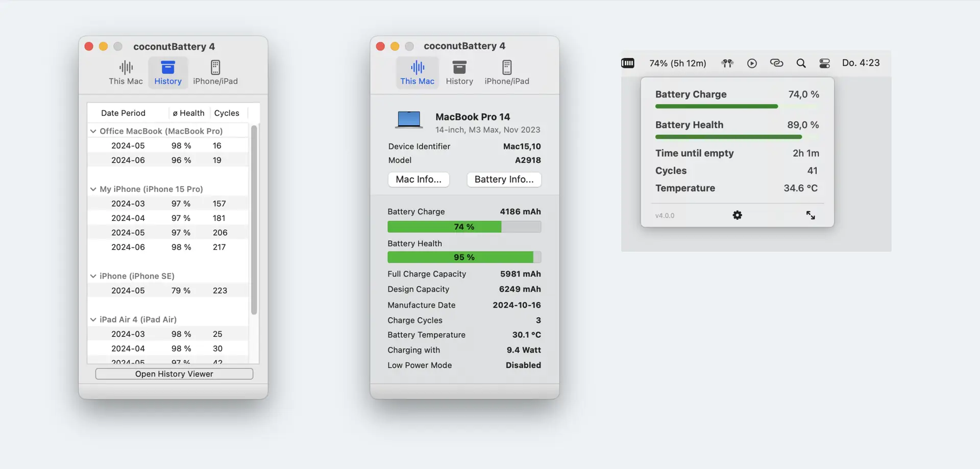The image size is (980, 469).
Task: Click the '6249 mAh' design capacity value
Action: tap(520, 289)
